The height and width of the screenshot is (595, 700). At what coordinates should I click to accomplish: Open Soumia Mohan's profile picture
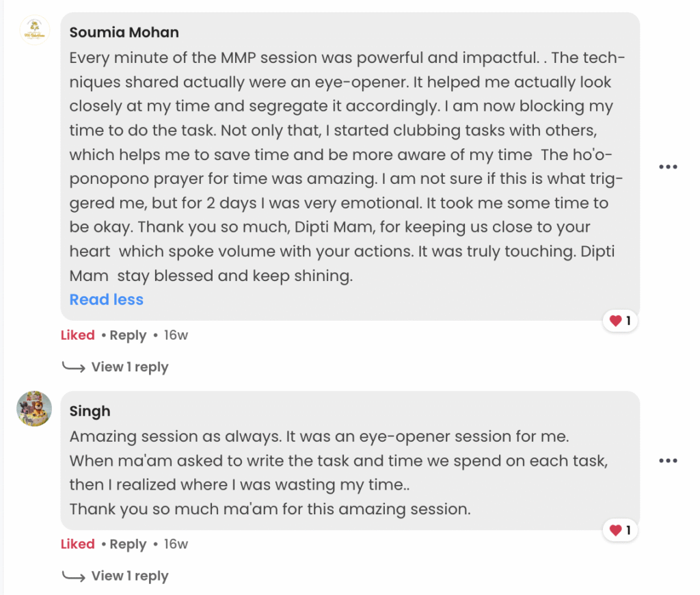click(35, 31)
